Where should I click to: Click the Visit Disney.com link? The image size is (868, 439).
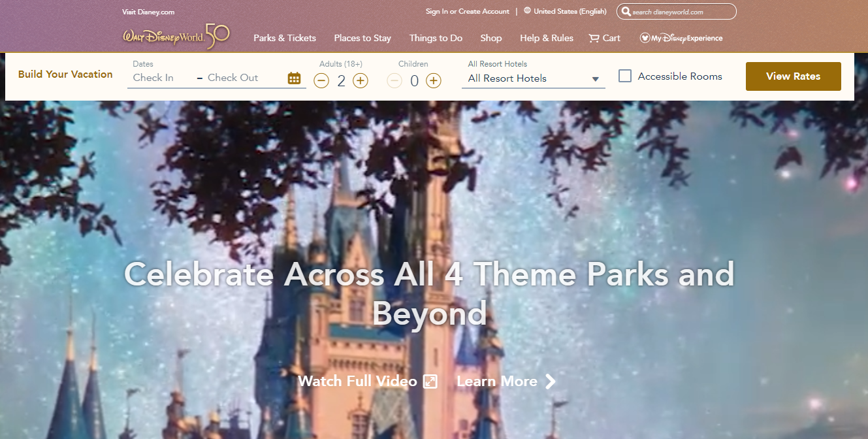click(148, 12)
